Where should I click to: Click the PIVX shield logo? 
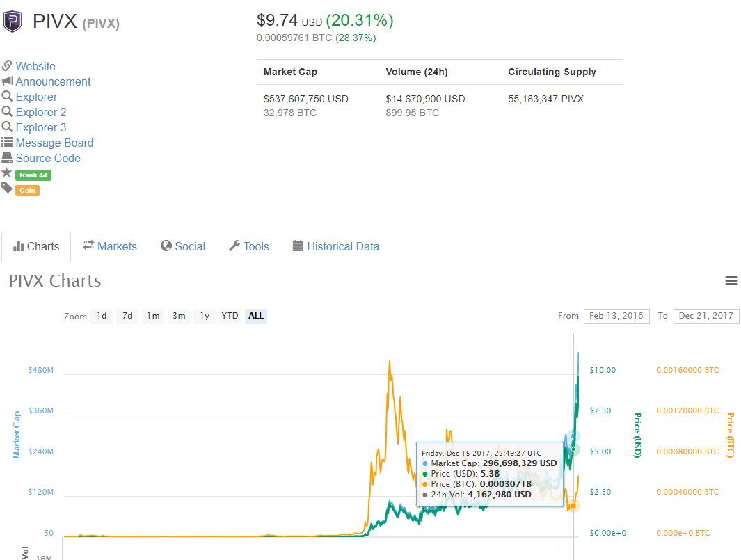13,22
